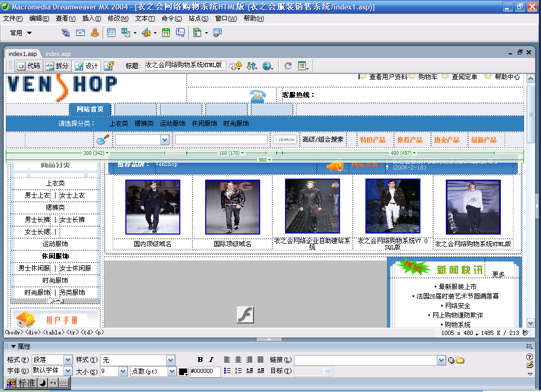541x392 pixels.
Task: Open the view options icon
Action: pyautogui.click(x=303, y=66)
